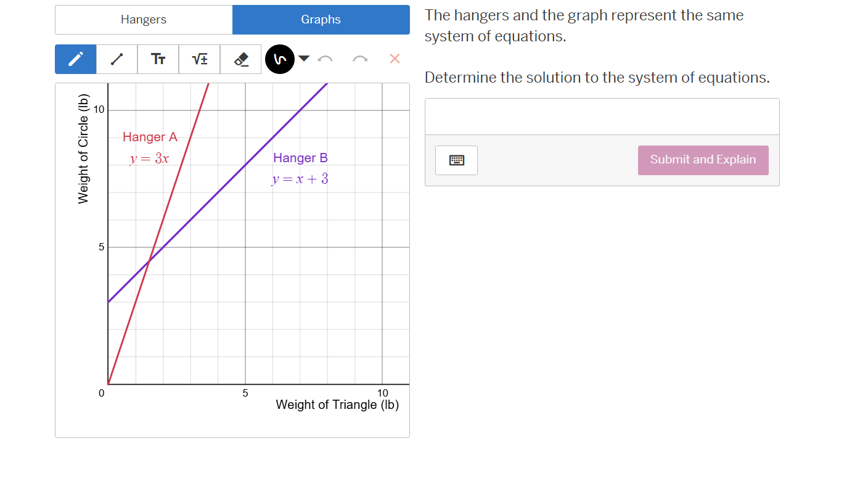Click the answer input field

click(x=602, y=117)
